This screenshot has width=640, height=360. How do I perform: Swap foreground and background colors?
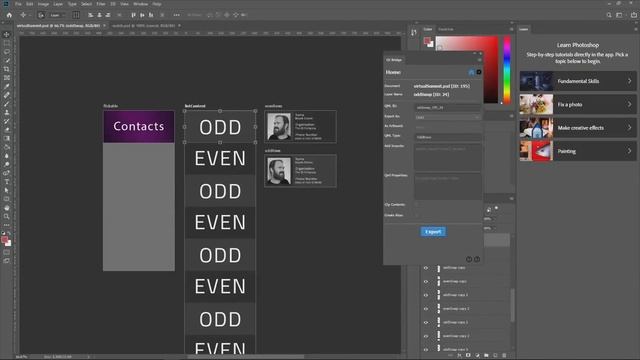tap(9, 233)
